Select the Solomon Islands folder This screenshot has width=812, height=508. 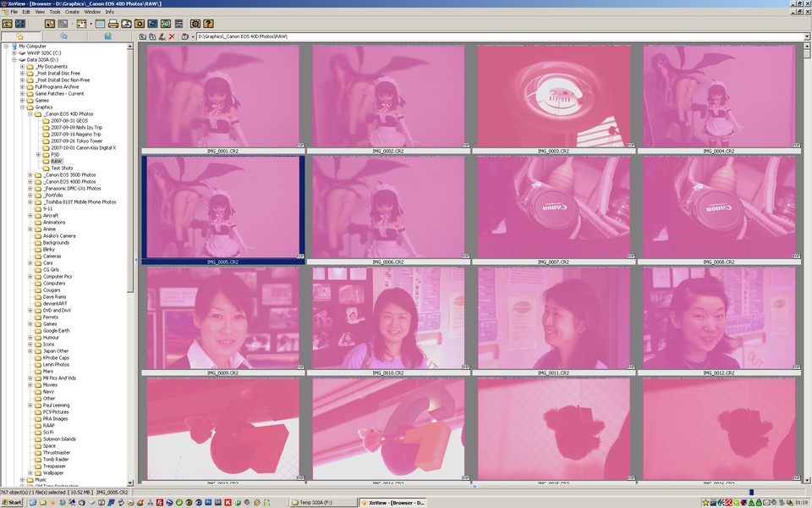click(59, 439)
